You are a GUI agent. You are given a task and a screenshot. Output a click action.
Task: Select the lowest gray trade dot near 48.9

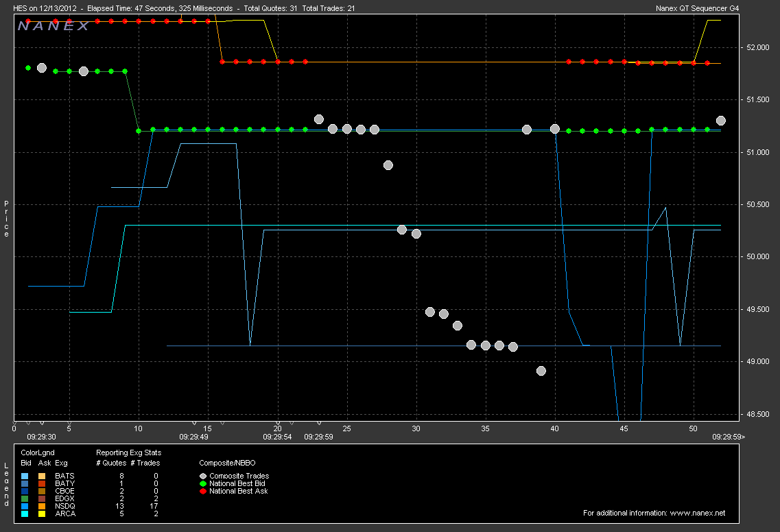coord(541,371)
